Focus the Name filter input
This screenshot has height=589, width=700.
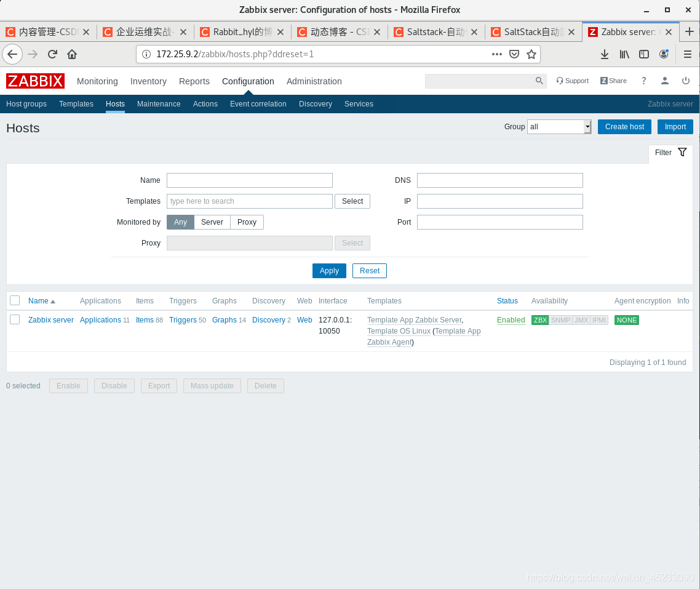click(x=250, y=180)
